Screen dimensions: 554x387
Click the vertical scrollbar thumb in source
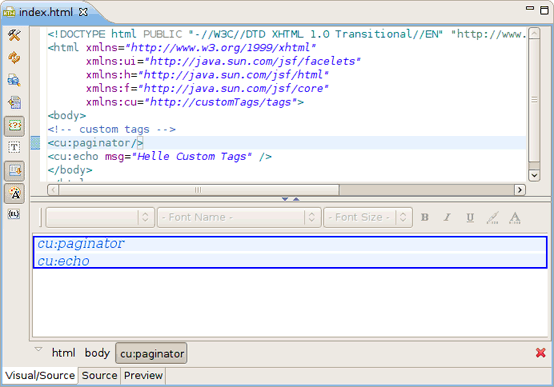(534, 100)
